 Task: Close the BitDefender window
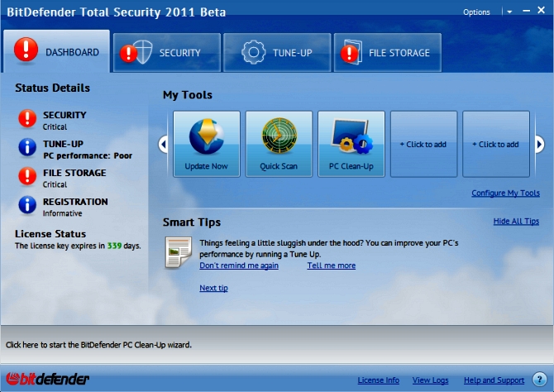click(541, 10)
